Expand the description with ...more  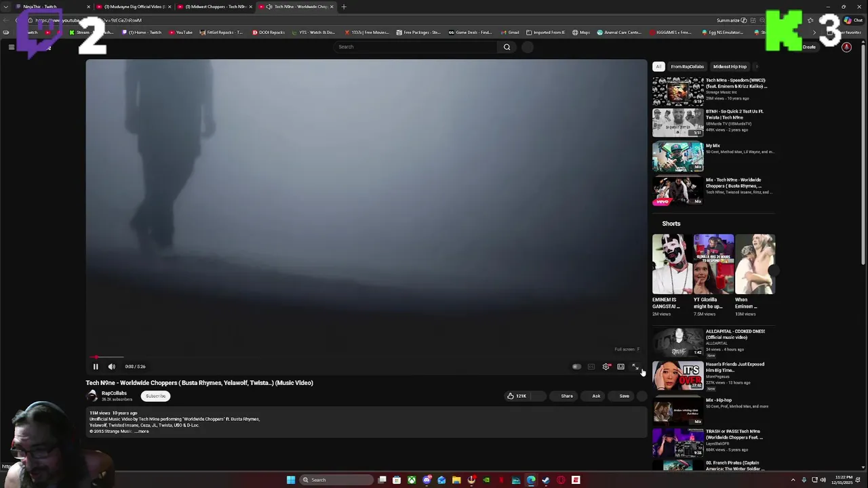point(141,431)
